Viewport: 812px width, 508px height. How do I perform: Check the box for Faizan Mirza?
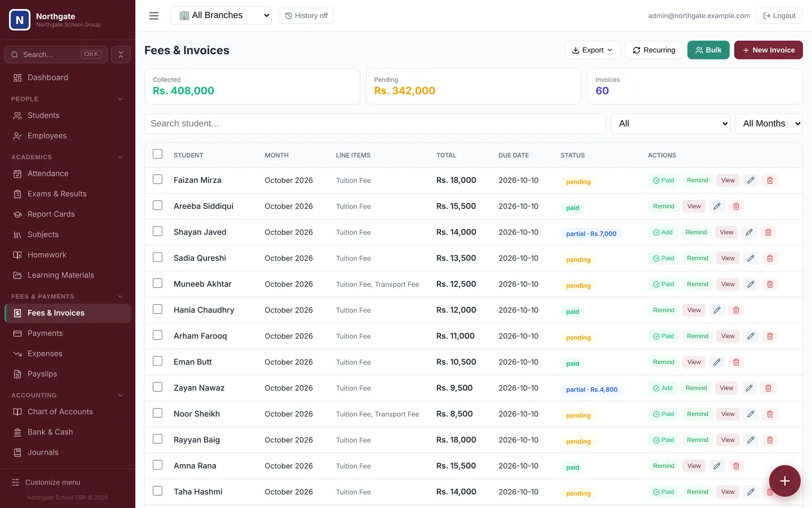tap(157, 179)
